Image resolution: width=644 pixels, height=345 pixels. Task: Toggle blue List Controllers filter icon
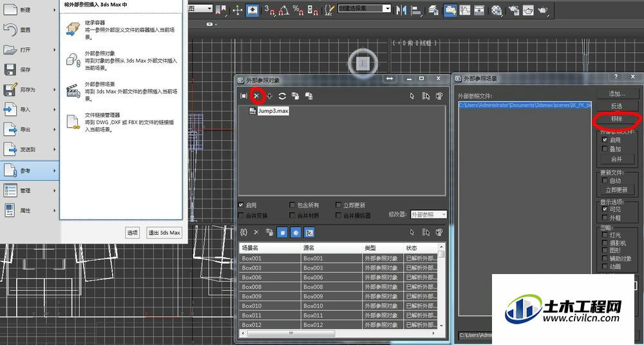309,233
